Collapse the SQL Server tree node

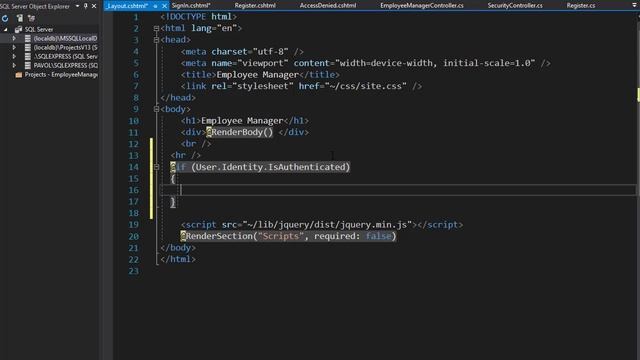click(x=5, y=29)
